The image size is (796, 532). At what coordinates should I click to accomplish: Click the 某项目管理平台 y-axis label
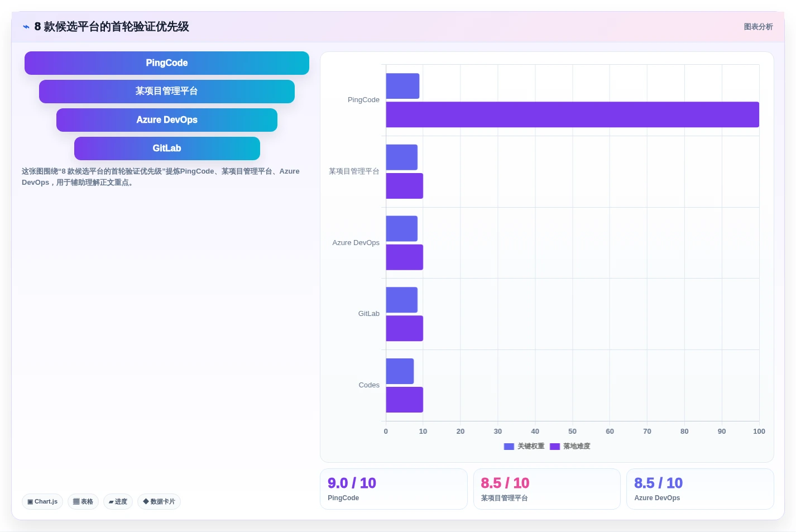point(354,171)
